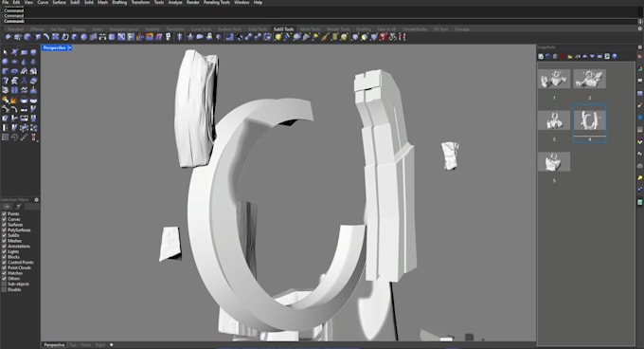Select snapshot thumbnail 1

(x=554, y=79)
